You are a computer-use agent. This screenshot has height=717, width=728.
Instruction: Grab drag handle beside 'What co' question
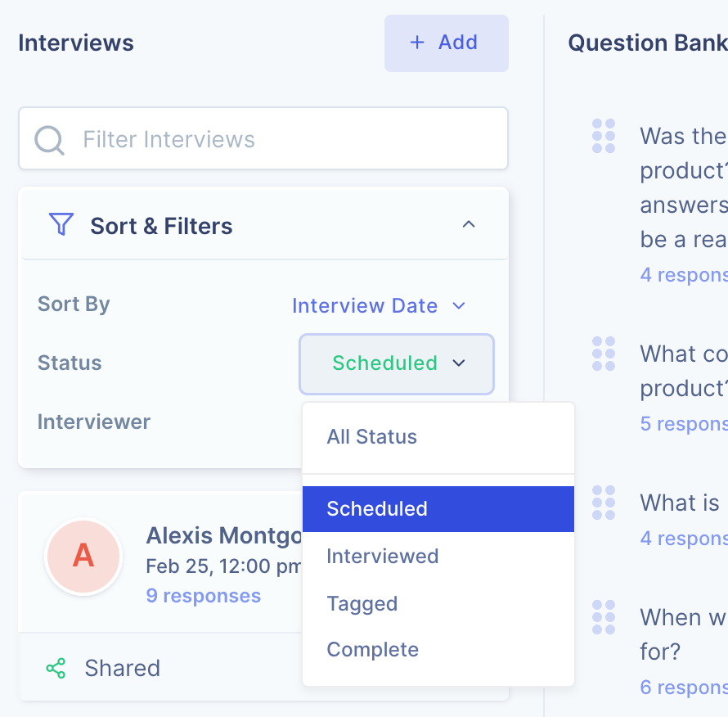tap(604, 354)
